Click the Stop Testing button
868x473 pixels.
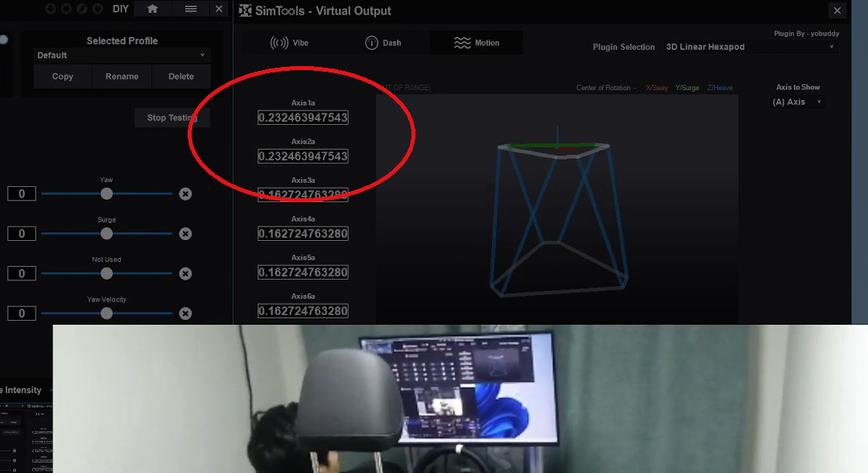click(x=172, y=118)
